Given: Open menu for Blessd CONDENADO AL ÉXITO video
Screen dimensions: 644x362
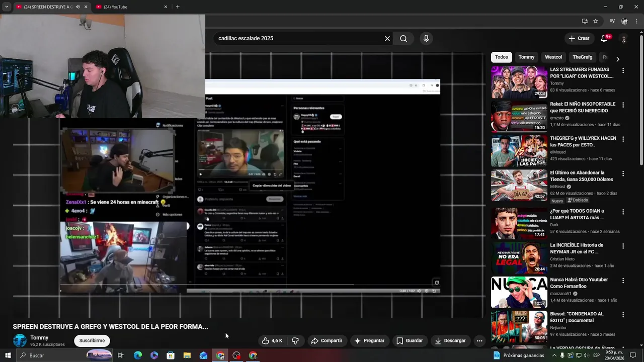Looking at the screenshot, I should tap(623, 315).
